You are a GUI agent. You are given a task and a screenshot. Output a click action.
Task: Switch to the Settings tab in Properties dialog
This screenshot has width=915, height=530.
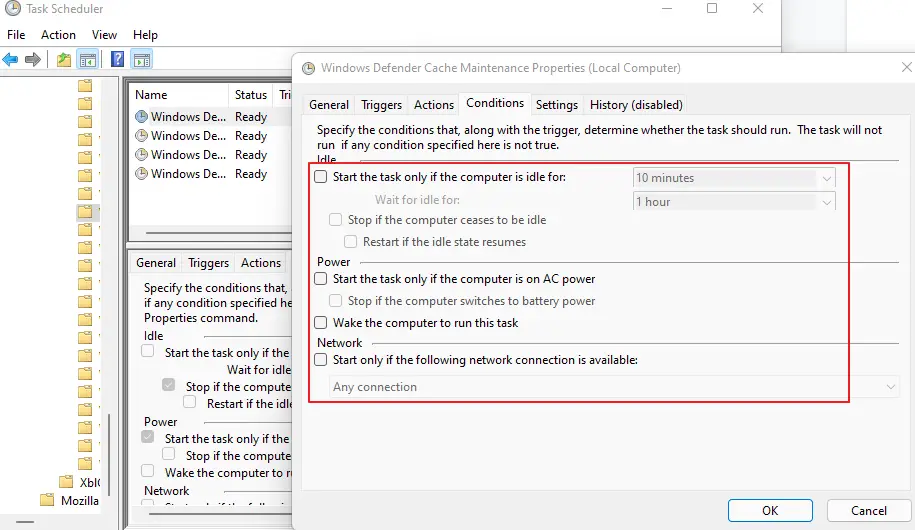pyautogui.click(x=557, y=104)
